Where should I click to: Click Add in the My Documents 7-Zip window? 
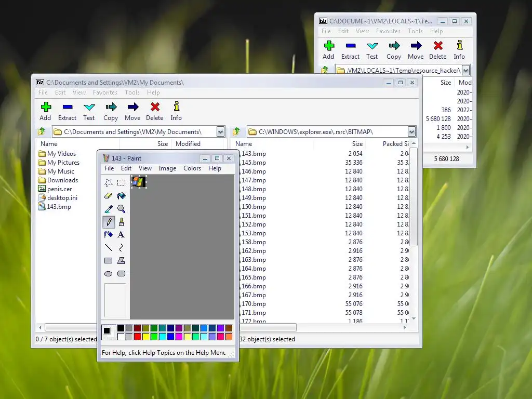(46, 111)
